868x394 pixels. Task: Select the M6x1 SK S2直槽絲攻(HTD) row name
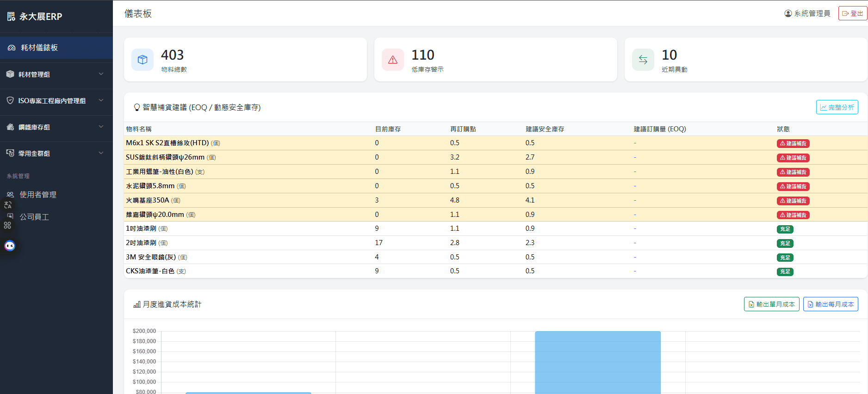pos(167,143)
